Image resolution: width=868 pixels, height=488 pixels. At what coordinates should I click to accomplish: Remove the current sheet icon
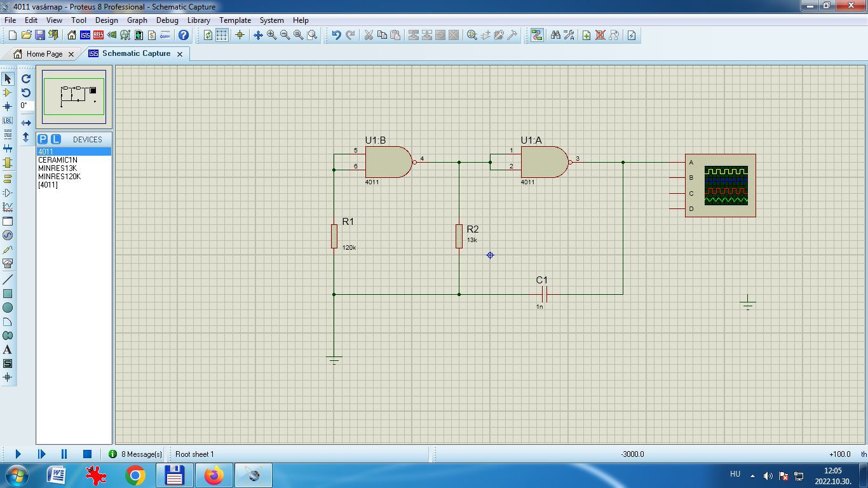click(600, 36)
